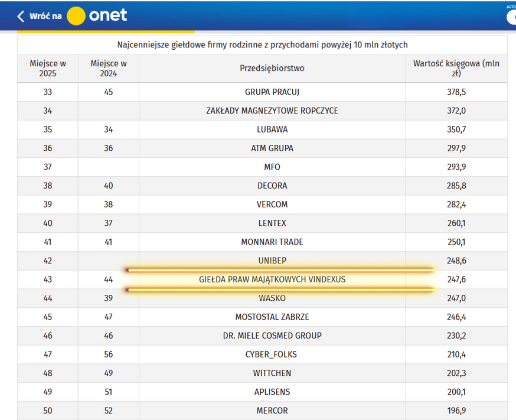Click the value 297,9 for ATM GRUPA

tap(456, 148)
